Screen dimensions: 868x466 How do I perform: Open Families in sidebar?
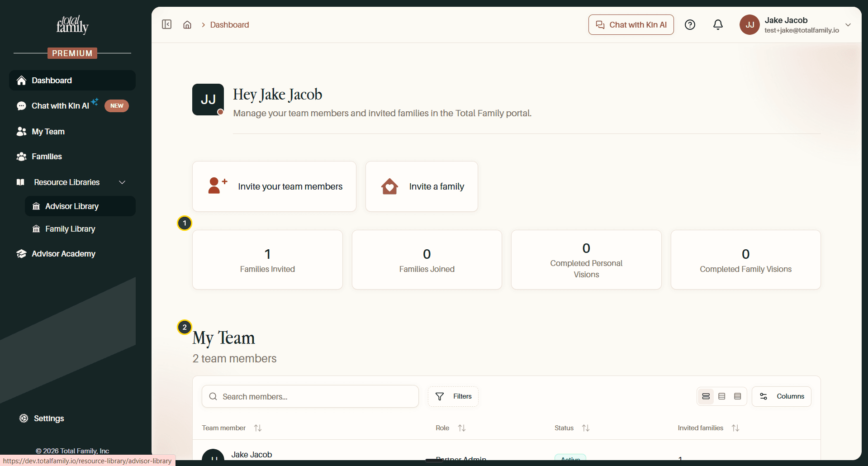72,157
